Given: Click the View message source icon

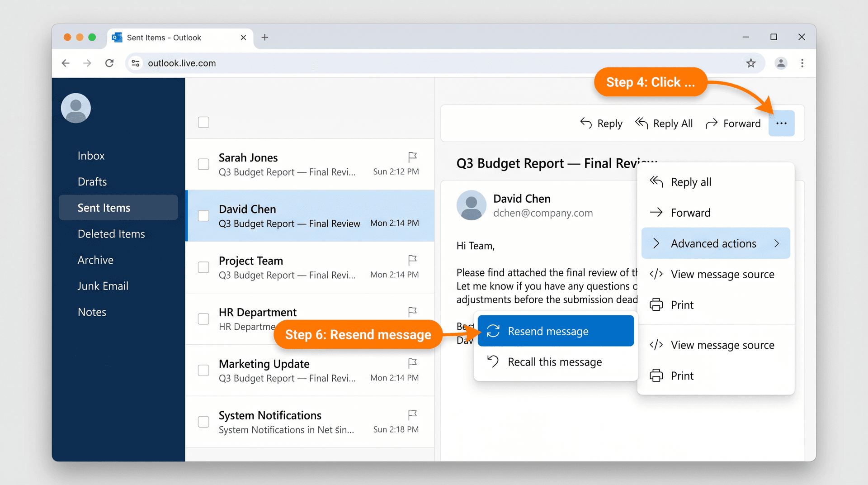Looking at the screenshot, I should [656, 274].
